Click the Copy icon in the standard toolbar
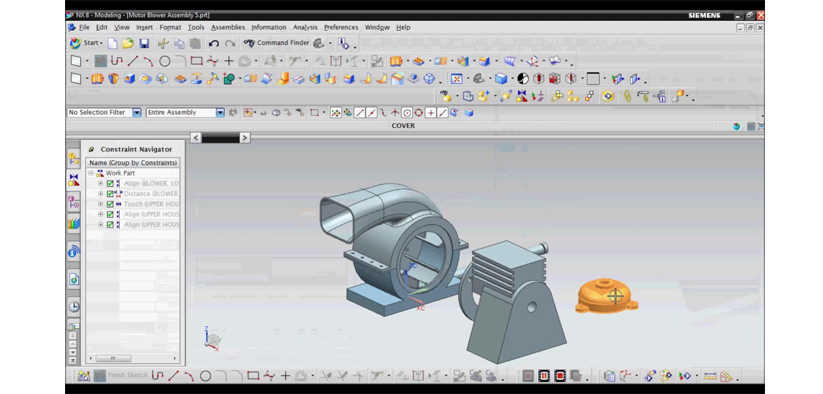 [x=179, y=43]
